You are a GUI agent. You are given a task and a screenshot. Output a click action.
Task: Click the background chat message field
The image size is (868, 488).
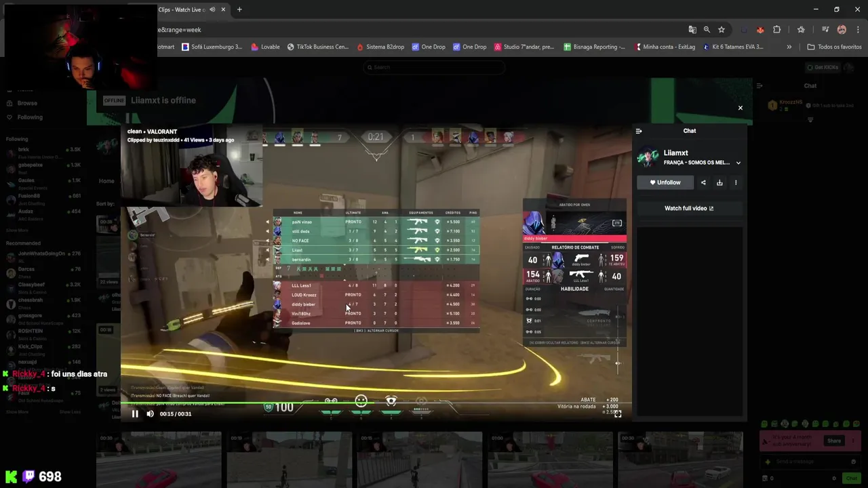(x=811, y=462)
